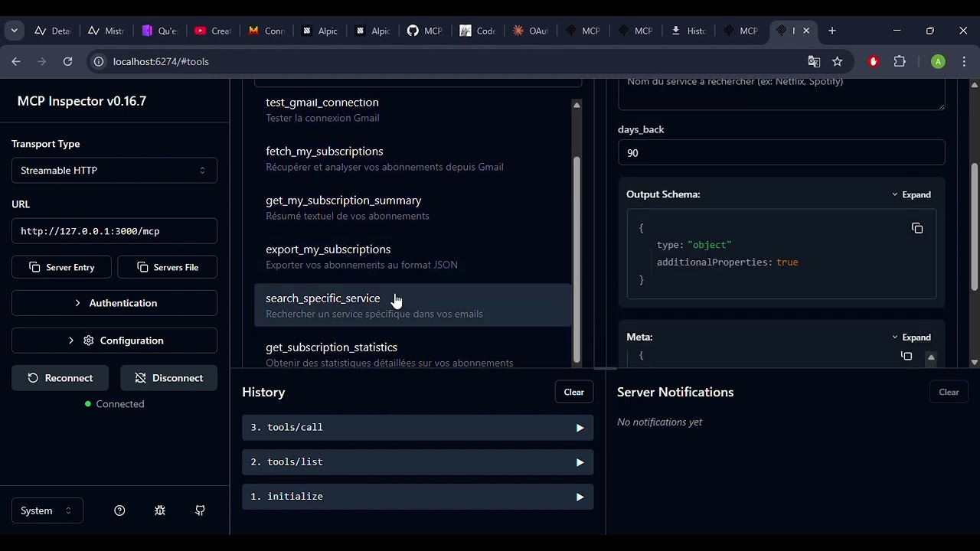Open the tab search dropdown arrow

click(x=14, y=31)
